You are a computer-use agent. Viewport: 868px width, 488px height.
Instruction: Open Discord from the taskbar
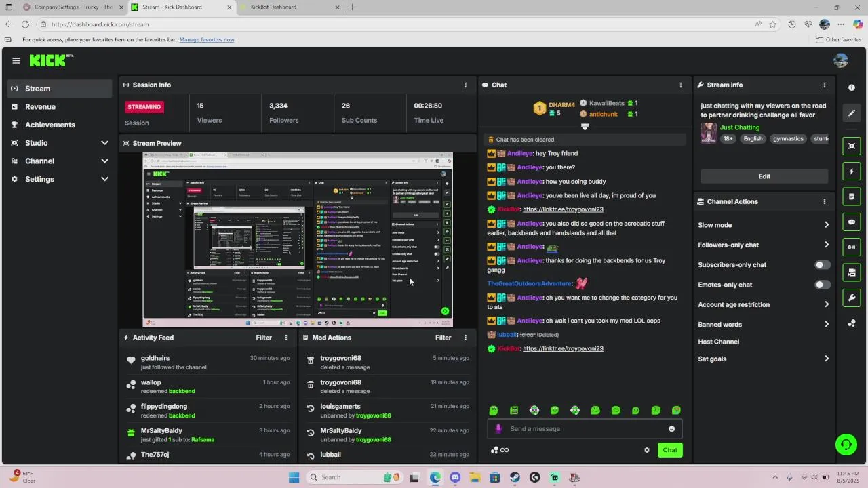tap(455, 478)
